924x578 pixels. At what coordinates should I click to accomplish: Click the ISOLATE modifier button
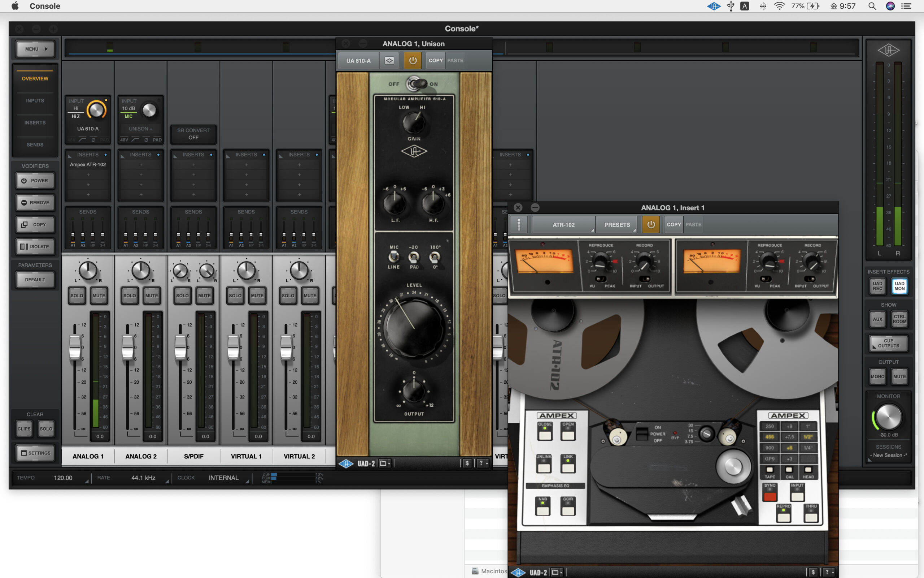[35, 247]
